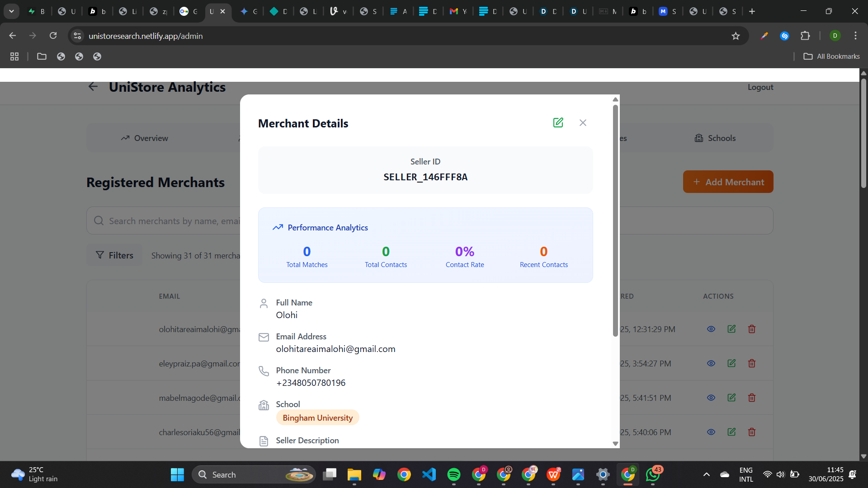Delete the 5:41:51 PM merchant row
Image resolution: width=868 pixels, height=488 pixels.
(x=752, y=398)
